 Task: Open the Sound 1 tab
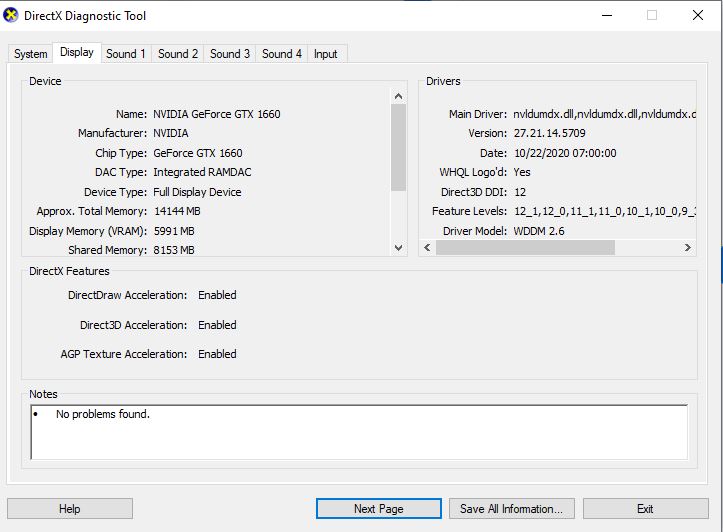pyautogui.click(x=125, y=54)
